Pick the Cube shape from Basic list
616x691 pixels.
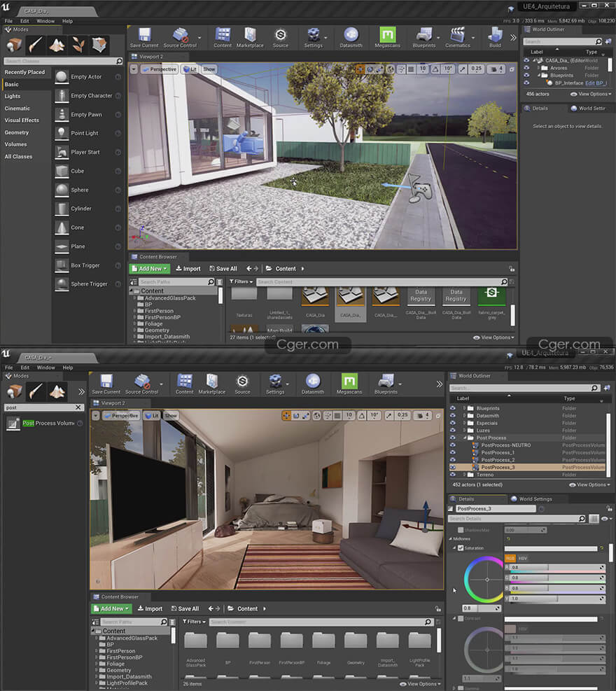(62, 171)
